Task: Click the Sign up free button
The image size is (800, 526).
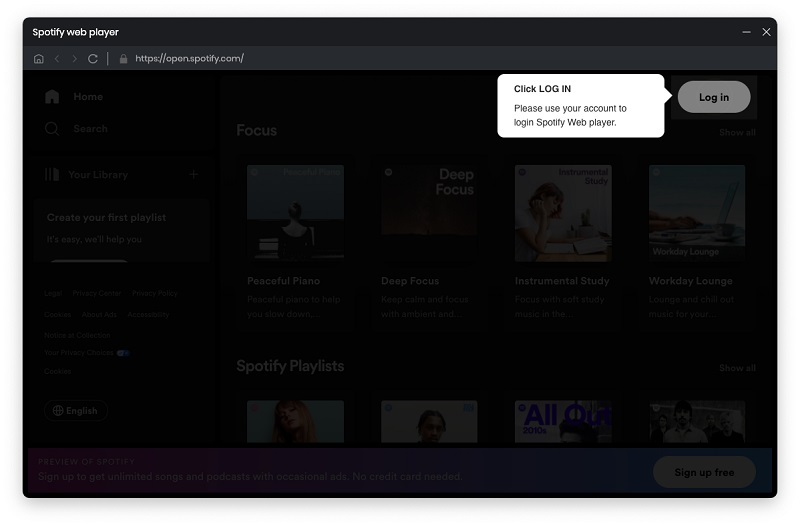Action: point(704,472)
